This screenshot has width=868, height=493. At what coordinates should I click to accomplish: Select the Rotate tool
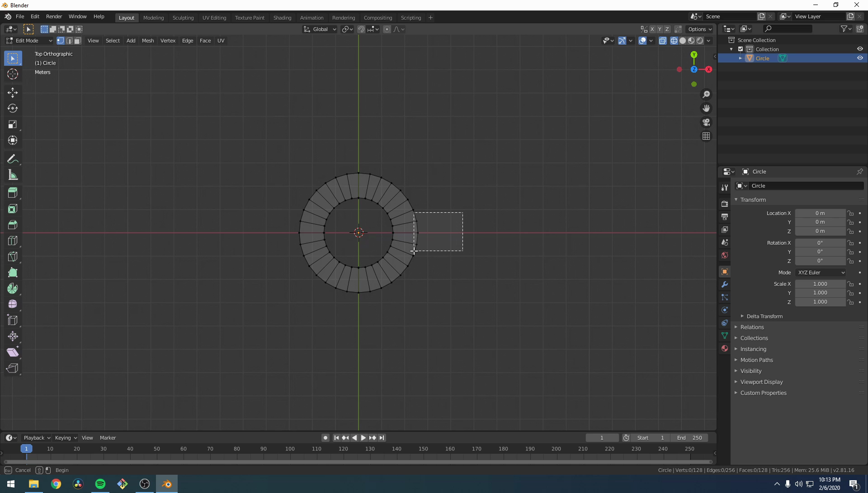pos(13,109)
